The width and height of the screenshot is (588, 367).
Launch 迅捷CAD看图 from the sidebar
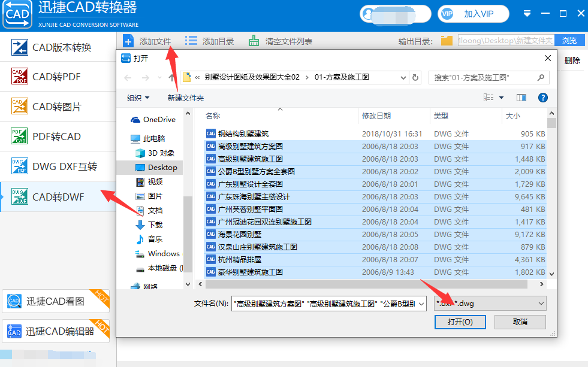pos(56,301)
